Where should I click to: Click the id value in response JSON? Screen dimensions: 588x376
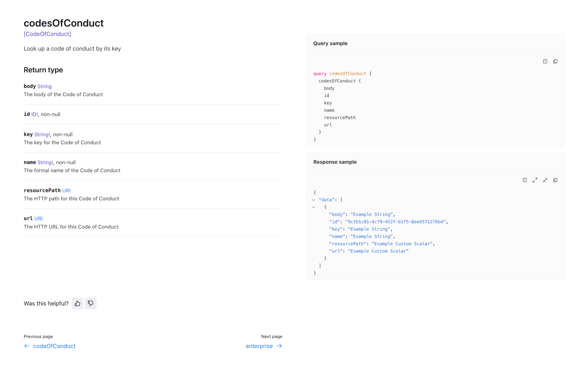(395, 222)
